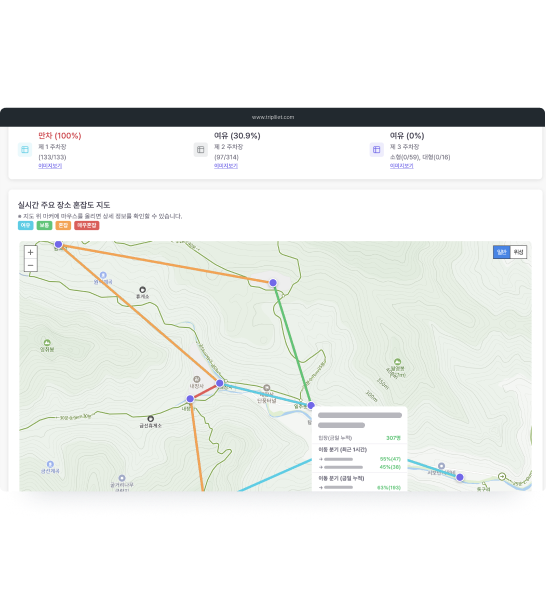Open 이미지보기 link for 제2주차장
This screenshot has height=600, width=546.
pyautogui.click(x=226, y=166)
